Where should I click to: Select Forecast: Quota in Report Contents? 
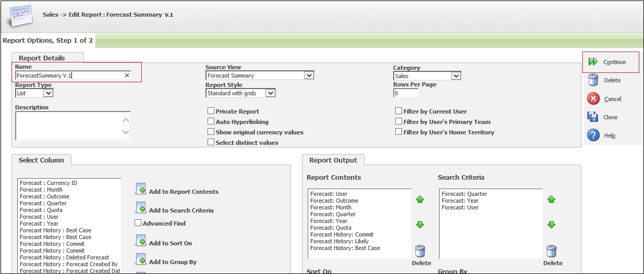pos(331,228)
